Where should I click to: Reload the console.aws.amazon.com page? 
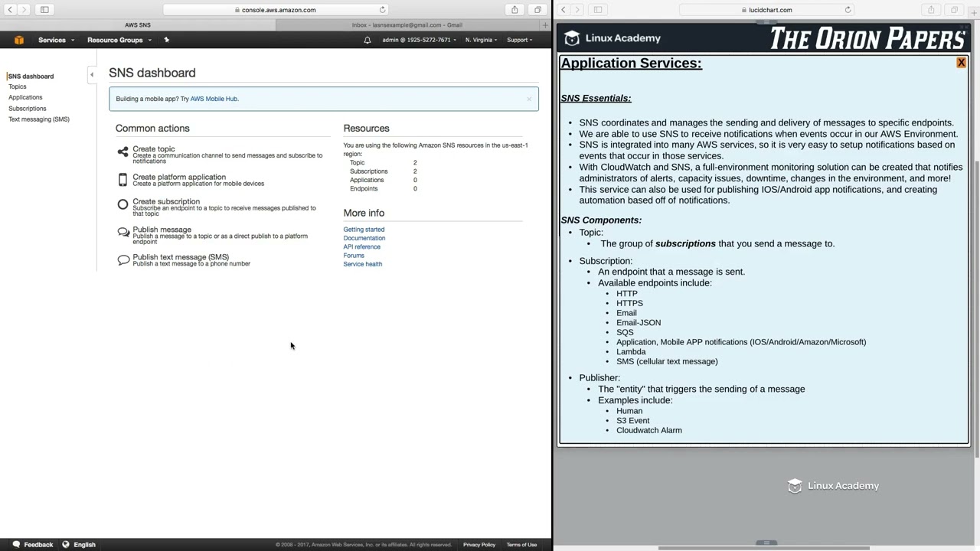[382, 10]
